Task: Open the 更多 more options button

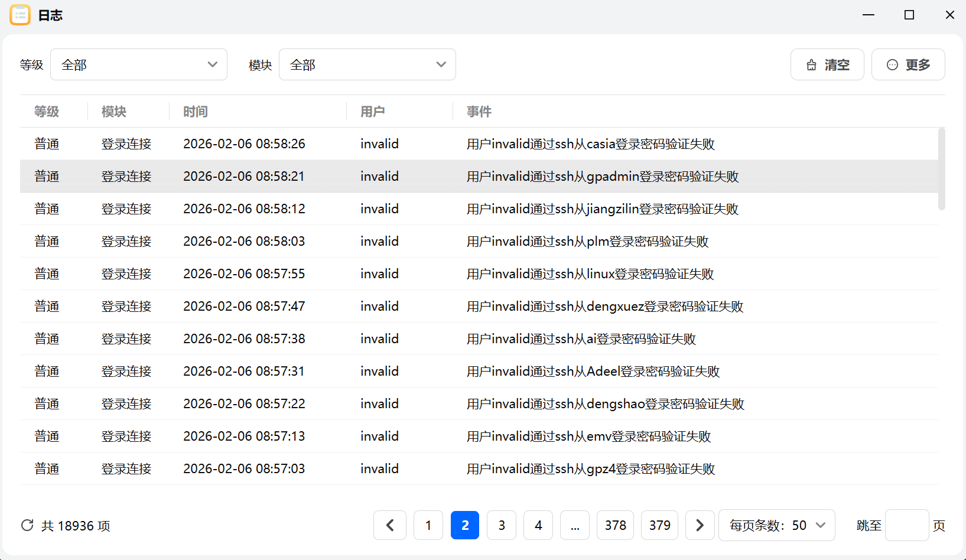Action: [x=908, y=64]
